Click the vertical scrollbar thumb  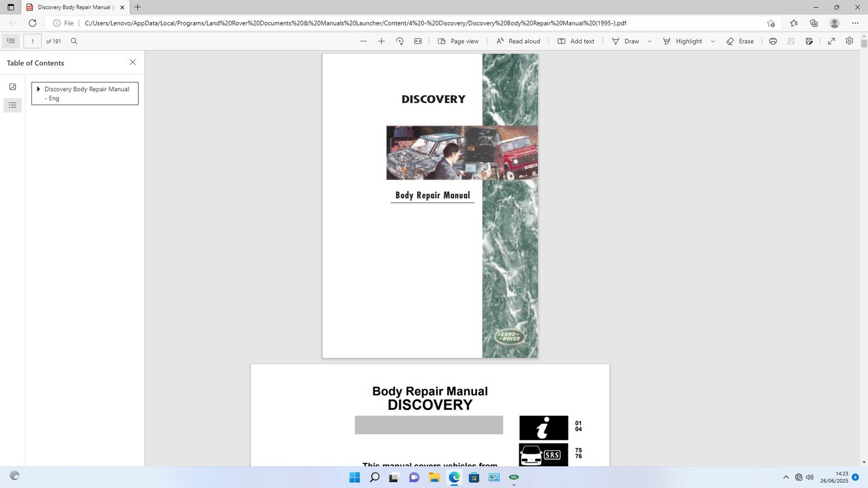click(x=864, y=44)
